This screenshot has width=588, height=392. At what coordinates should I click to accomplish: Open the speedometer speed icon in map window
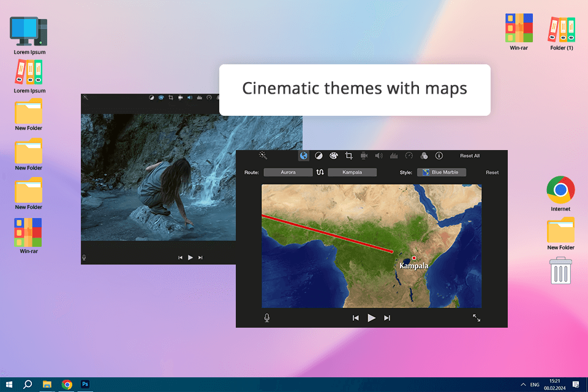click(x=409, y=156)
